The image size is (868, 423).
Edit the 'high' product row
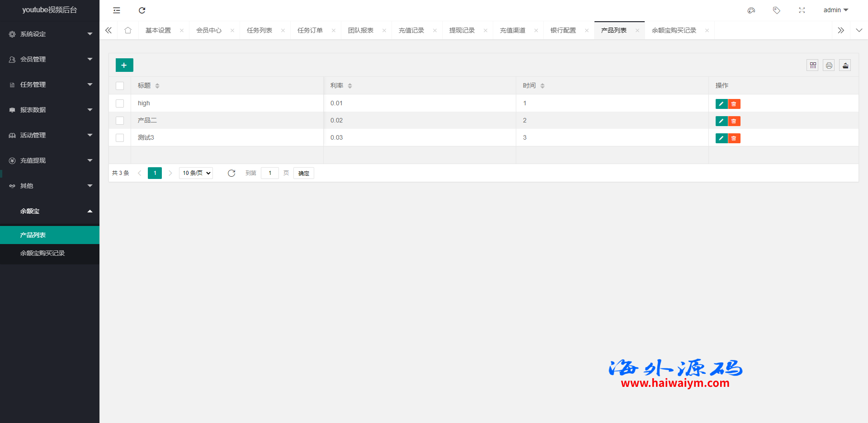click(x=721, y=104)
